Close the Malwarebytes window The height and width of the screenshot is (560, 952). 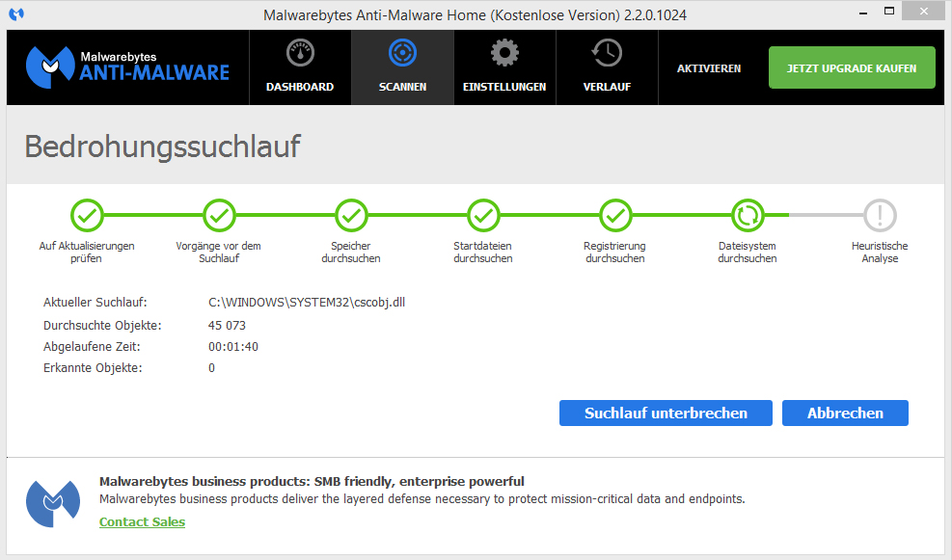pyautogui.click(x=923, y=11)
